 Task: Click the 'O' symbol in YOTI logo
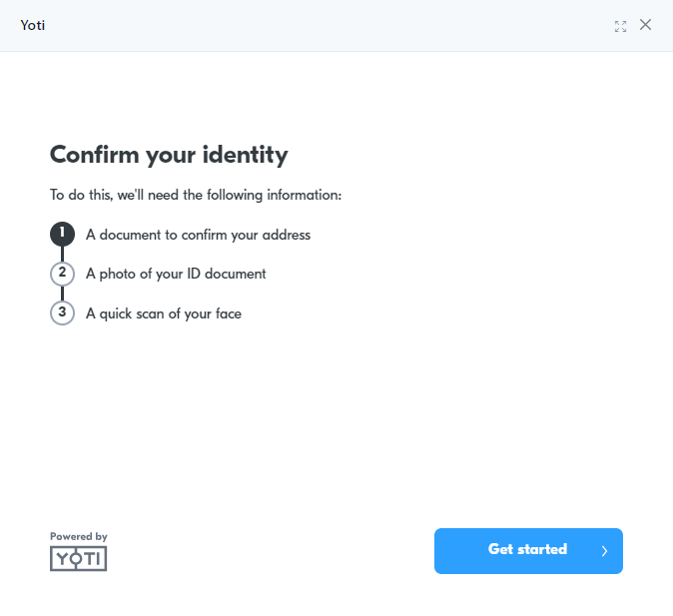click(77, 558)
